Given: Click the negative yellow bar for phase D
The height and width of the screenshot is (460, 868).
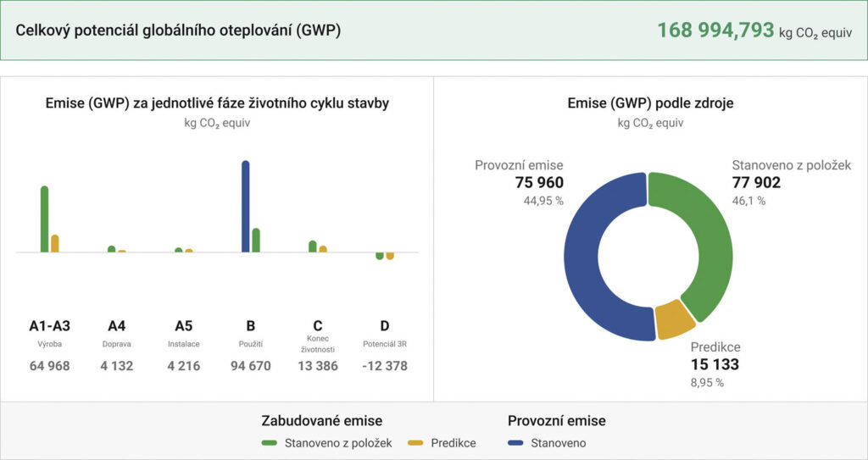Looking at the screenshot, I should click(390, 256).
